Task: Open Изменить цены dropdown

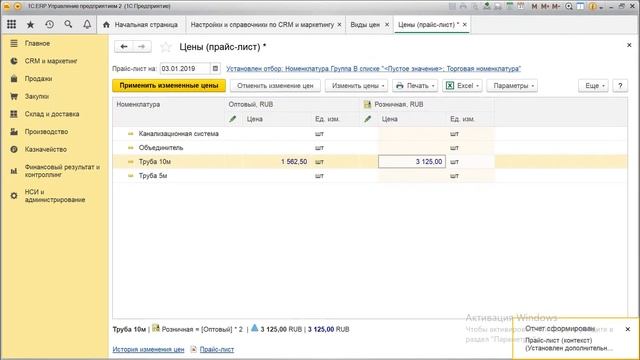Action: pyautogui.click(x=356, y=86)
